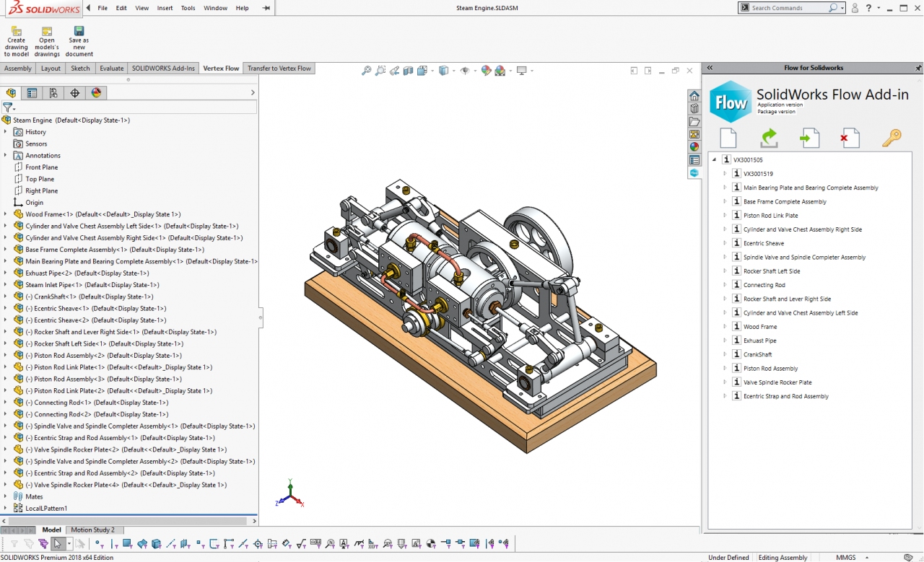Click the Section View tool

point(408,71)
